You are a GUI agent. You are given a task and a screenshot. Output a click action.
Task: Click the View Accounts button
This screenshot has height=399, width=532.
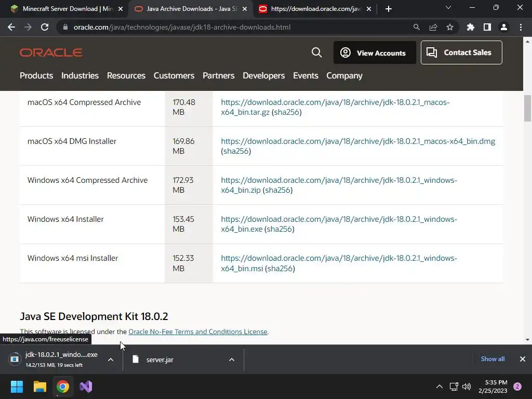pos(375,52)
